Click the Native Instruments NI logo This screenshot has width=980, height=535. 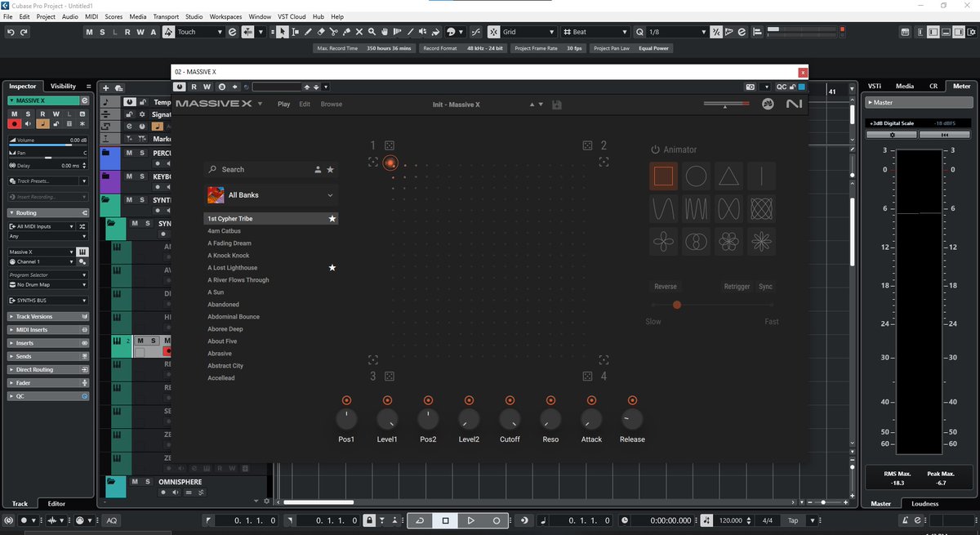[794, 104]
